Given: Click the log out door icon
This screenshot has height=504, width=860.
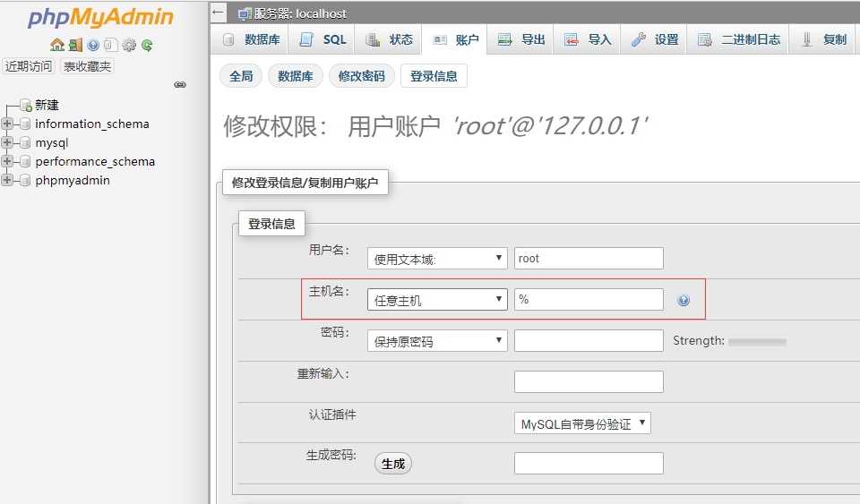Looking at the screenshot, I should [75, 45].
